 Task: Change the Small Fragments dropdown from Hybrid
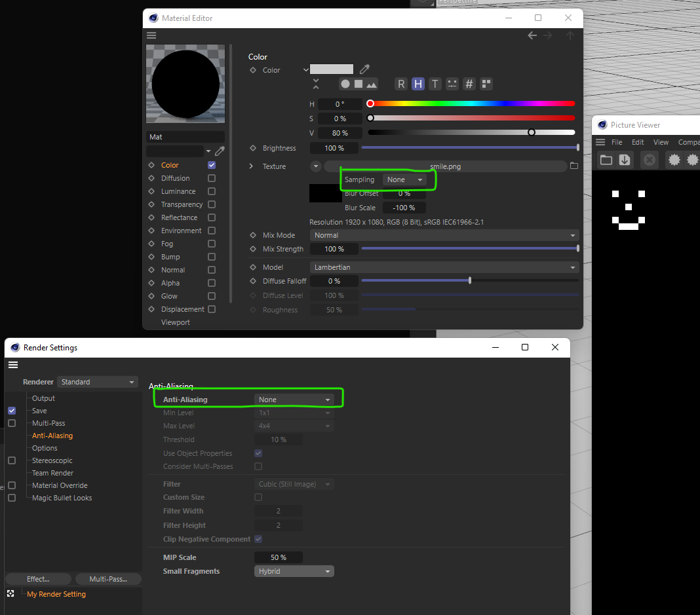click(294, 570)
